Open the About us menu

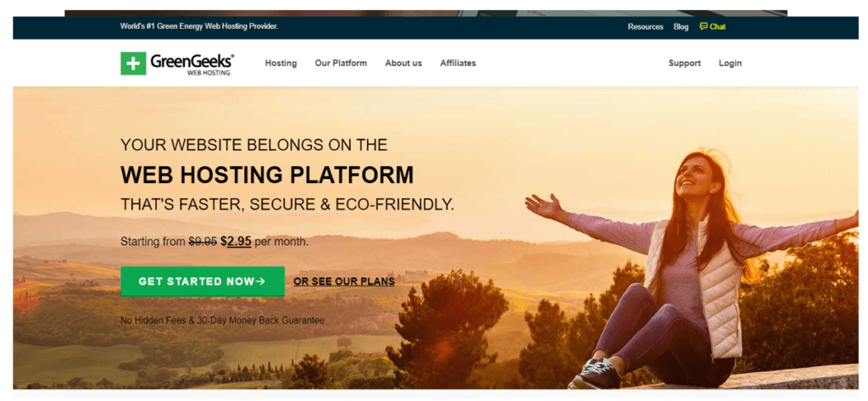point(403,63)
